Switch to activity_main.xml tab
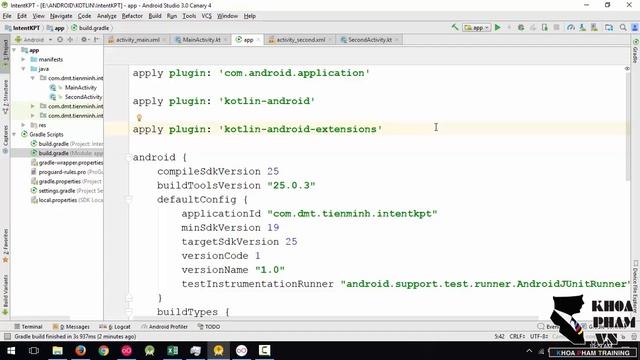Screen dimensions: 640x360 (x=137, y=40)
